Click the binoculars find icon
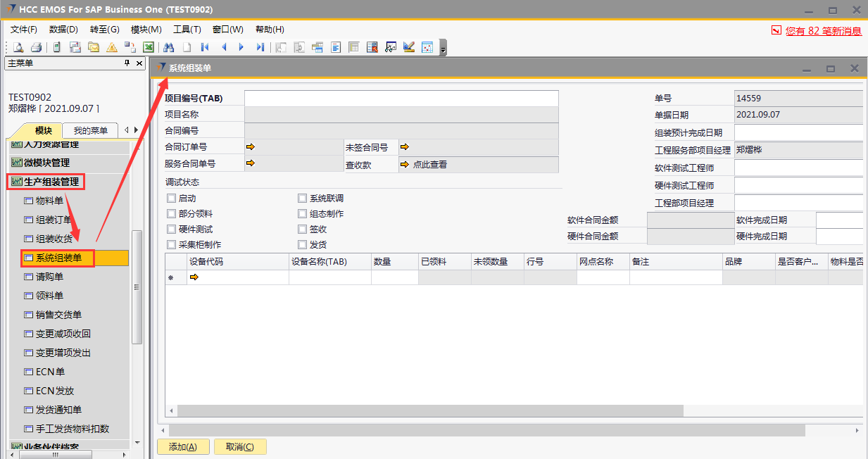The height and width of the screenshot is (459, 868). pos(168,47)
